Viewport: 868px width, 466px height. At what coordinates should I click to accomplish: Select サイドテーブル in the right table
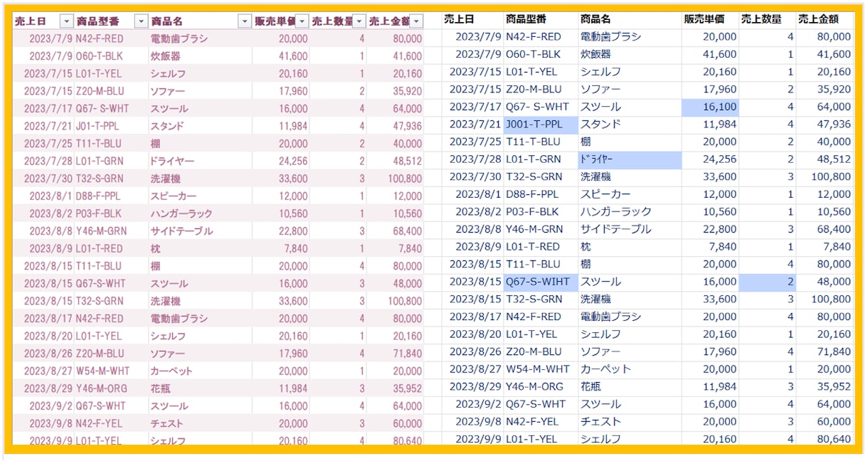pos(615,229)
